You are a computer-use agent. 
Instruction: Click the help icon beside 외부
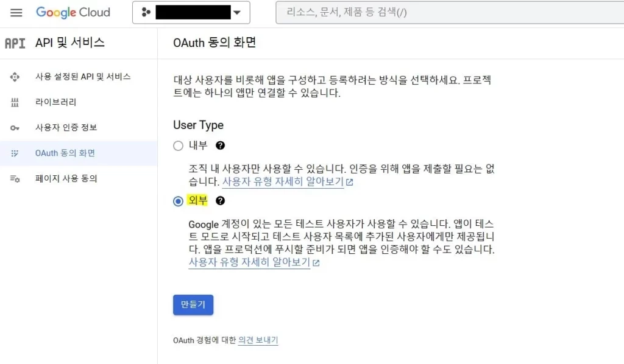pos(221,201)
